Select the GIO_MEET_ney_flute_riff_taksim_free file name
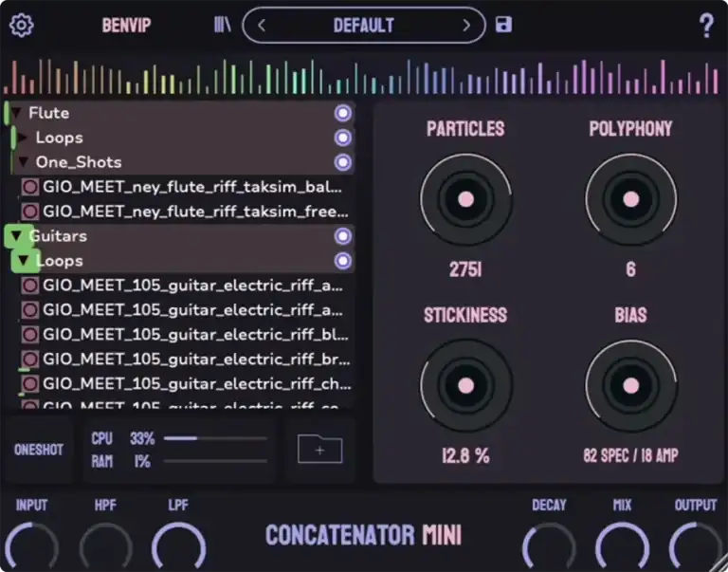This screenshot has width=728, height=572. [195, 212]
